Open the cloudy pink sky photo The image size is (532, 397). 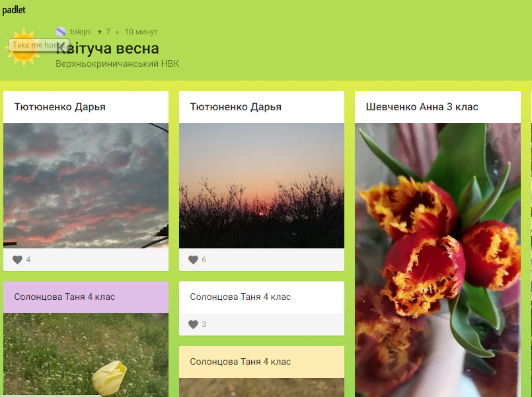pos(86,186)
